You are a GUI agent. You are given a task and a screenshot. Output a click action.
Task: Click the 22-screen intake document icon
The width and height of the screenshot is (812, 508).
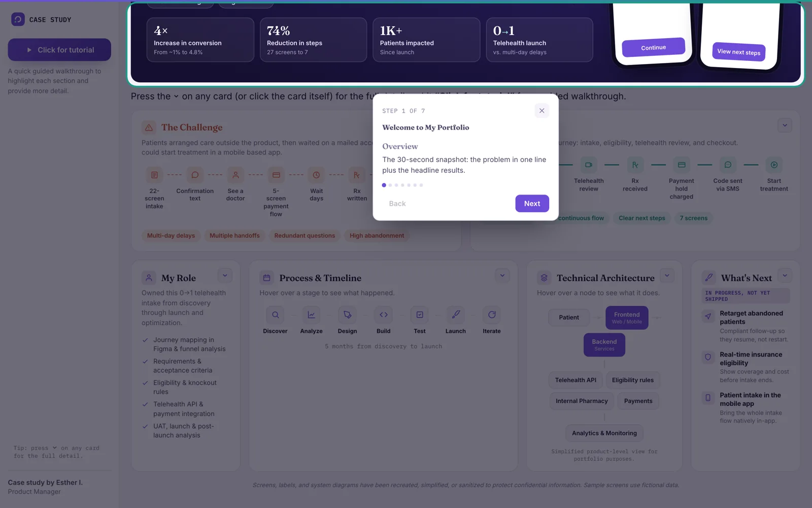pyautogui.click(x=154, y=175)
